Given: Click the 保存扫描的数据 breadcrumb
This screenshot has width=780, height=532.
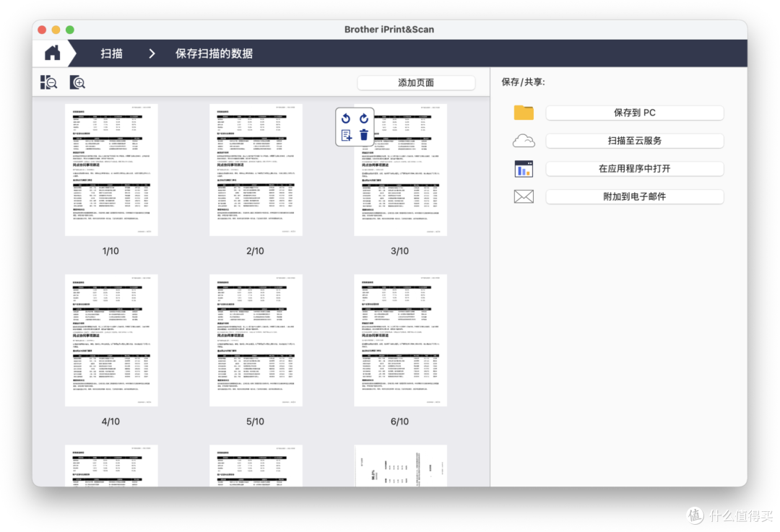Looking at the screenshot, I should (x=214, y=53).
